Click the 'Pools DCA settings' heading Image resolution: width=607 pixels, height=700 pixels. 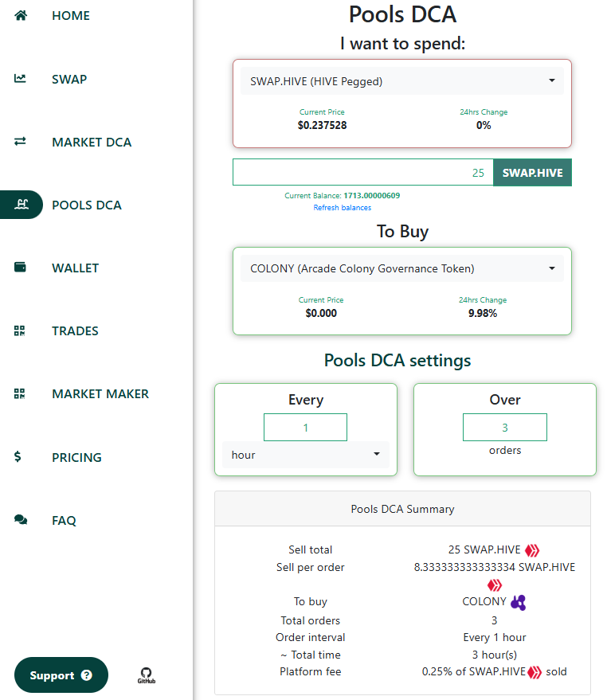click(x=397, y=360)
